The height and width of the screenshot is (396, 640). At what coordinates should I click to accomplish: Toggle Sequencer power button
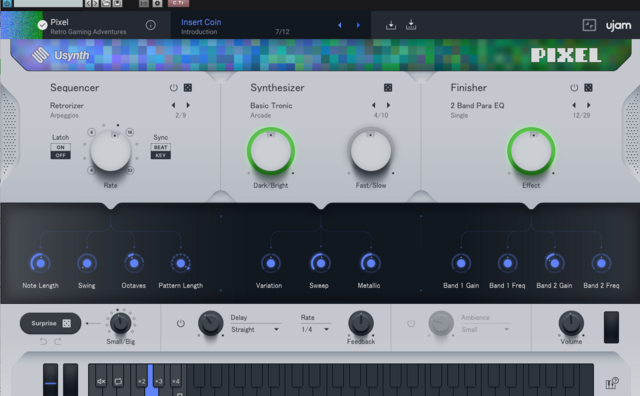click(173, 87)
